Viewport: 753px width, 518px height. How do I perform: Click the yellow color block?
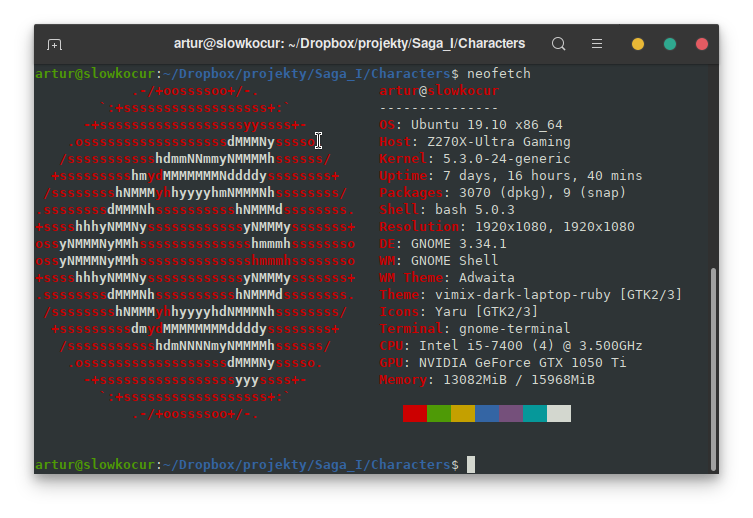[x=463, y=413]
